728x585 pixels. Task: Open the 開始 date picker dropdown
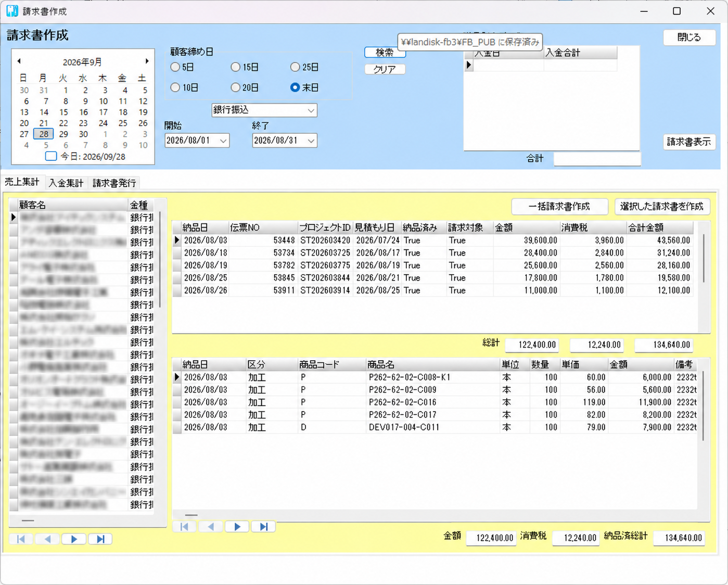point(223,141)
